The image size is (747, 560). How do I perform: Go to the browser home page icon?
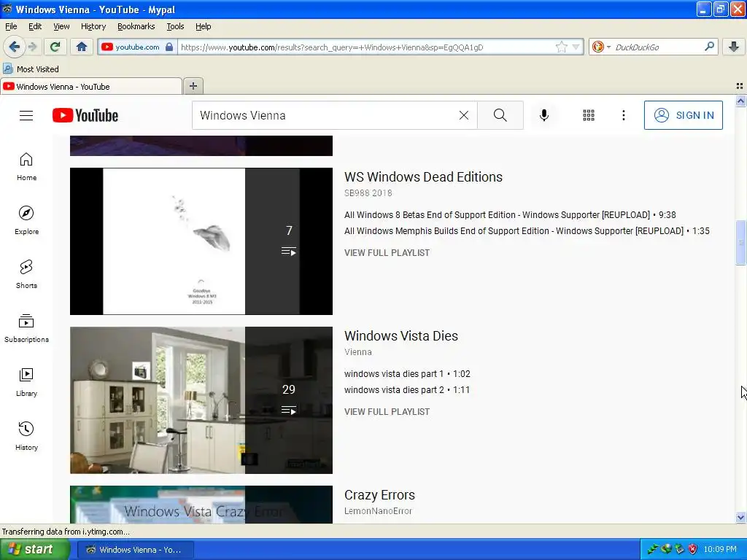click(x=82, y=47)
